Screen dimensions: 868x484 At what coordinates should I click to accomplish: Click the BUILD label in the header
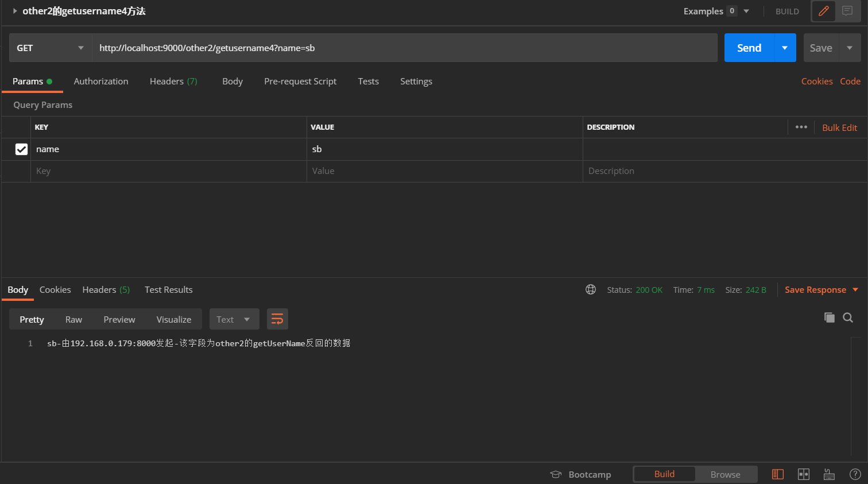click(787, 11)
